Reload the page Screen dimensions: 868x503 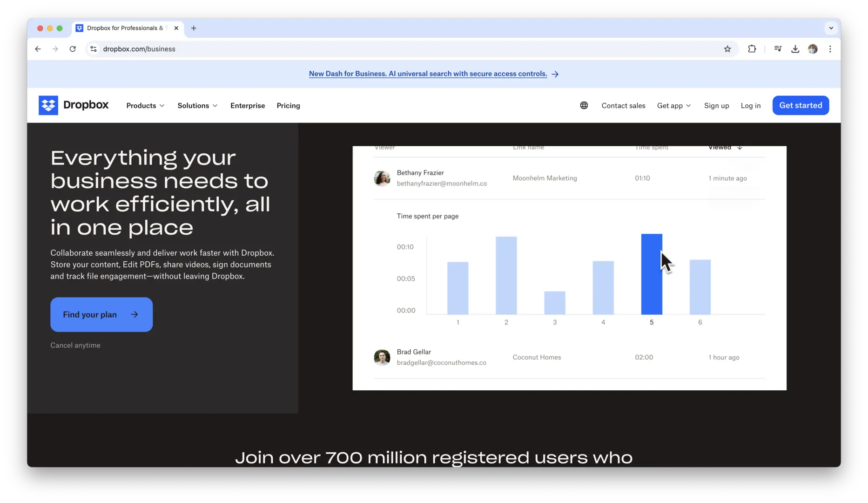pos(73,49)
